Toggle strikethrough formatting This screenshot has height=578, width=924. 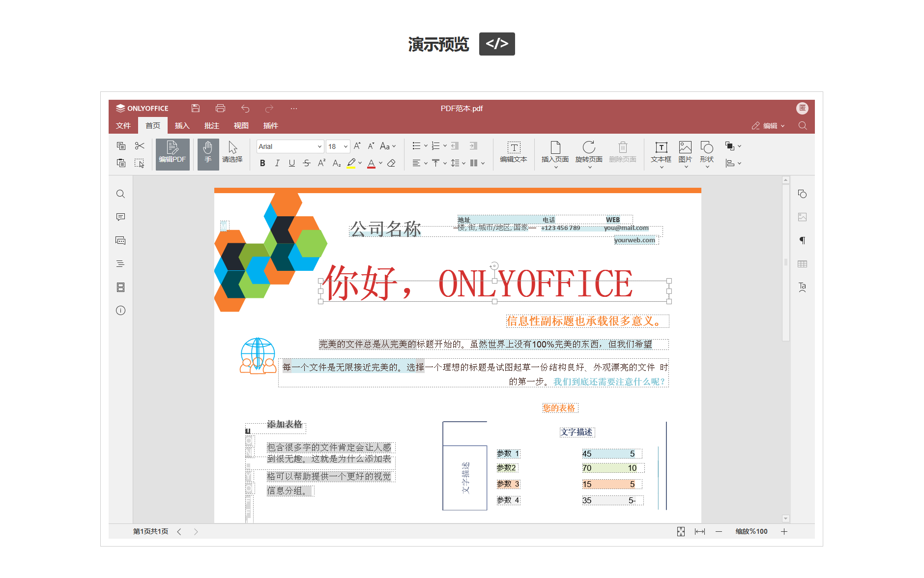pos(307,163)
